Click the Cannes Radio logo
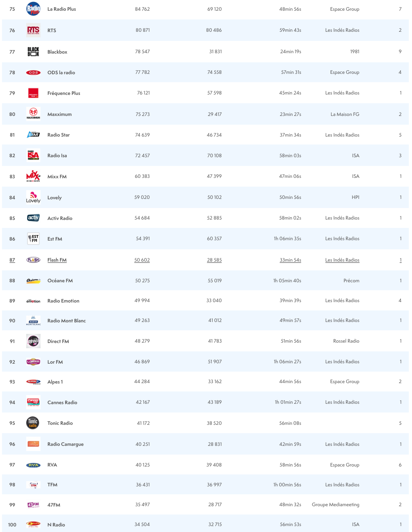 pos(33,402)
